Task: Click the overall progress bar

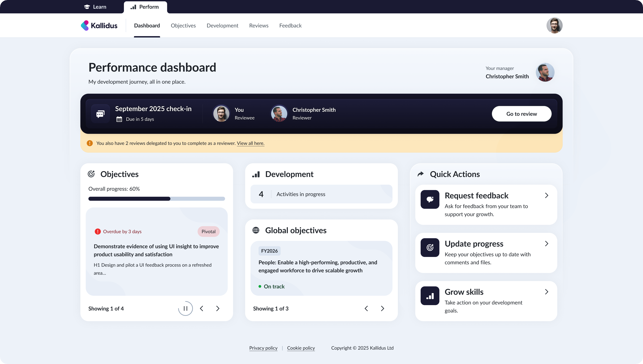Action: [156, 199]
